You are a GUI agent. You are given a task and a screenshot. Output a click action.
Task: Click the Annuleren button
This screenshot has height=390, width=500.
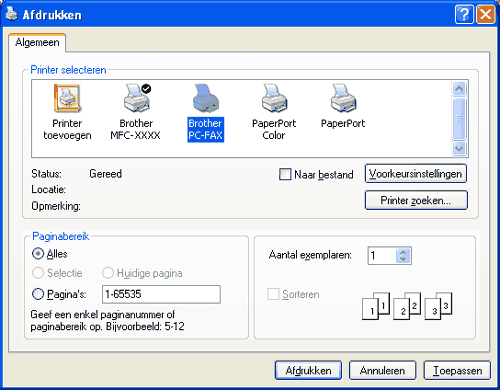(x=382, y=370)
